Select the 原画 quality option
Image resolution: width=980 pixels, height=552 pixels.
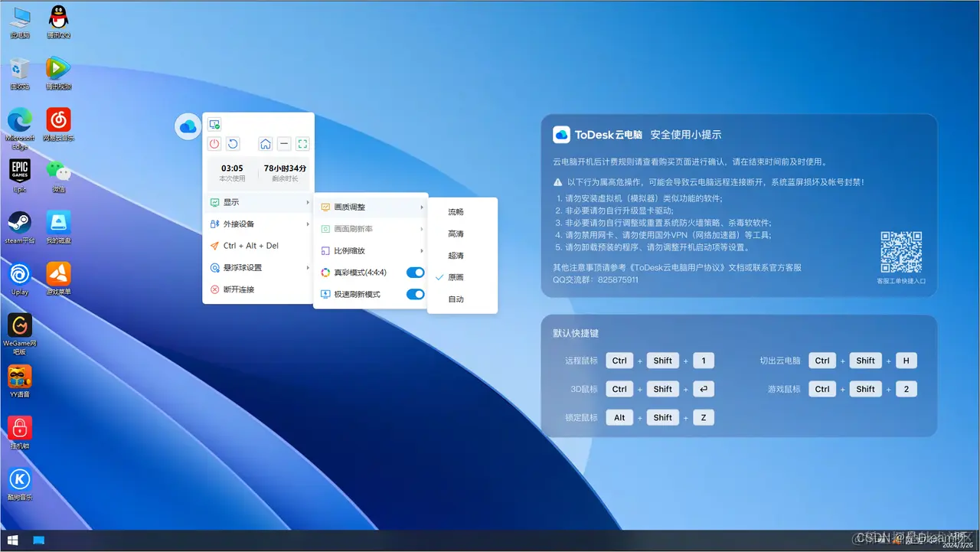tap(455, 277)
